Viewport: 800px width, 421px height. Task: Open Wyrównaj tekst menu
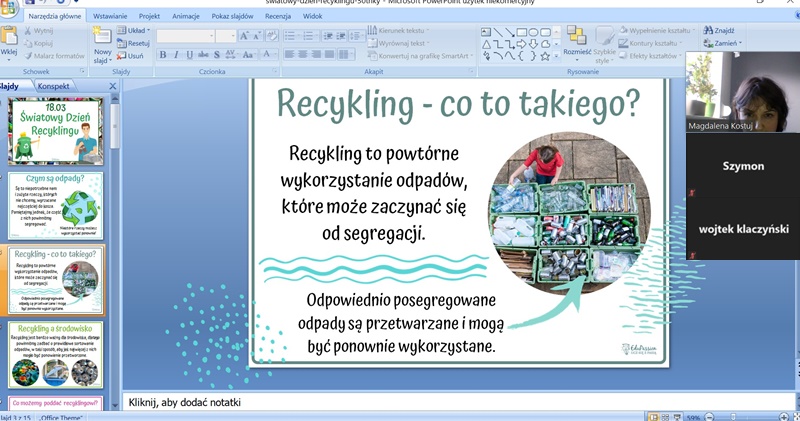tap(399, 43)
